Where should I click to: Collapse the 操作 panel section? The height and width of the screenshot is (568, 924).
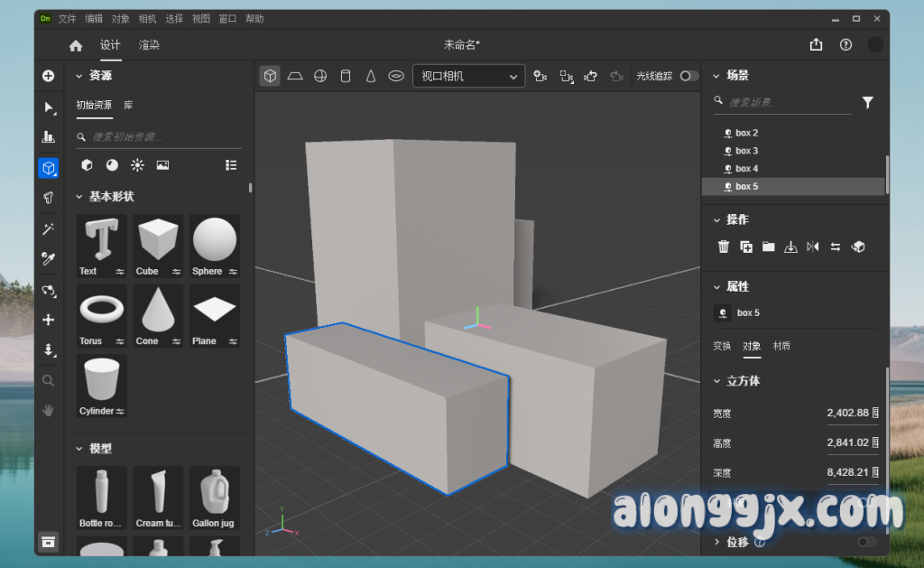(716, 219)
